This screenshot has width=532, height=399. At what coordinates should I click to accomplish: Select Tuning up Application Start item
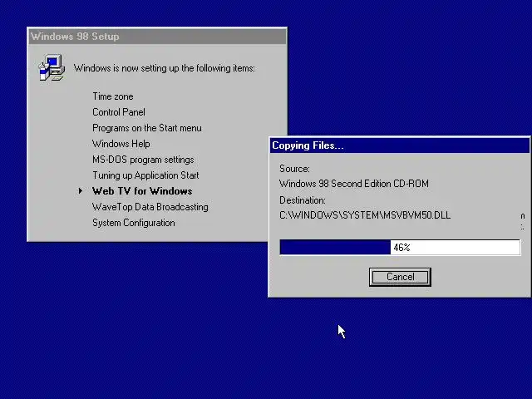click(x=145, y=175)
